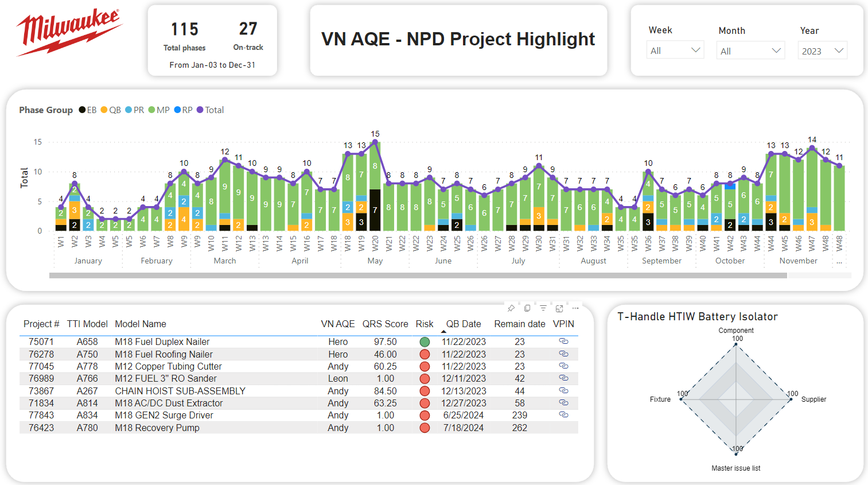Sort table by TTI Model column
This screenshot has width=868, height=485.
(x=87, y=324)
